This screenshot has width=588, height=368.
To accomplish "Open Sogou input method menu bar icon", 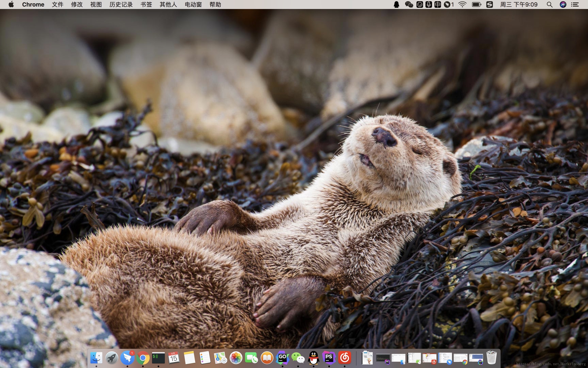I will 490,4.
